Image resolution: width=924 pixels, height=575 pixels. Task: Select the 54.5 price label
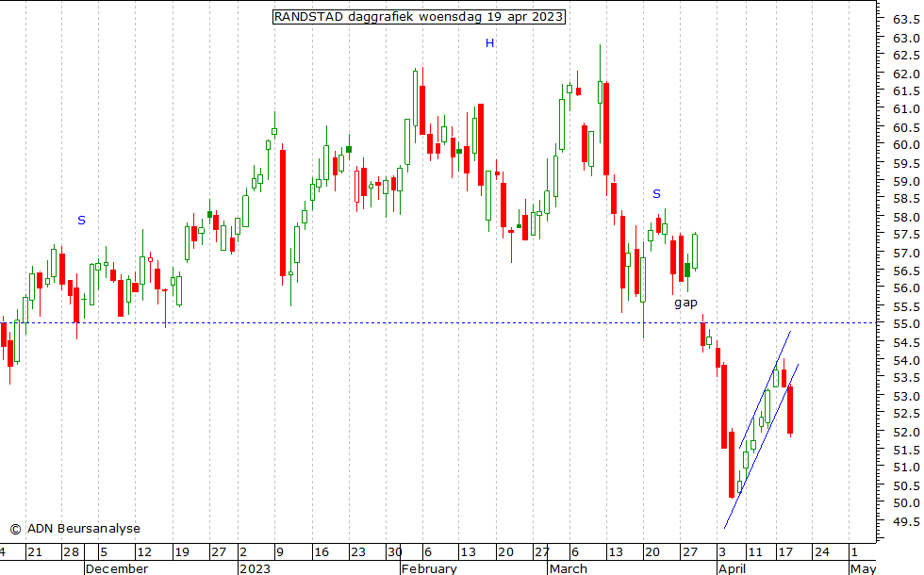point(906,343)
